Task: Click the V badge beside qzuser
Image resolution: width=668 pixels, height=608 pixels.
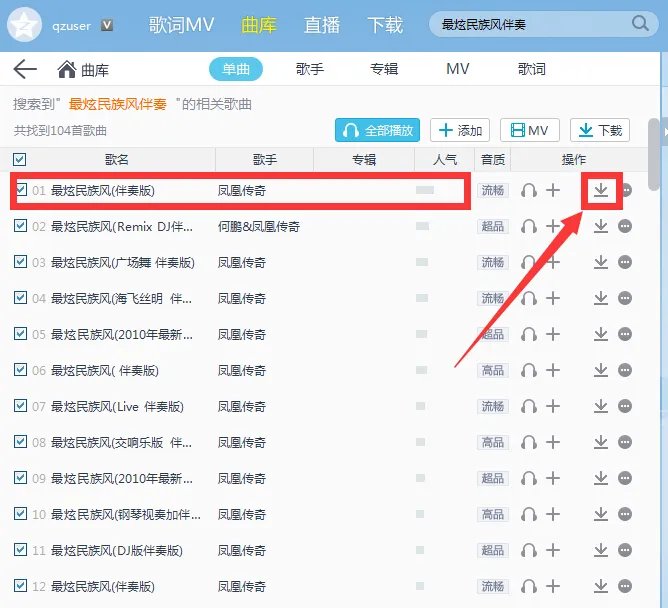Action: [107, 26]
